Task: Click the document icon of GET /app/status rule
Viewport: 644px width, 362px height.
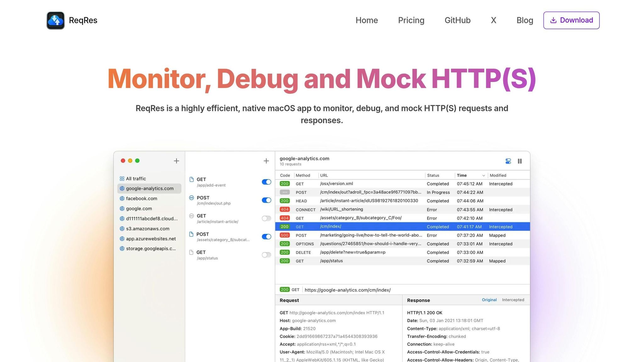Action: pyautogui.click(x=192, y=252)
